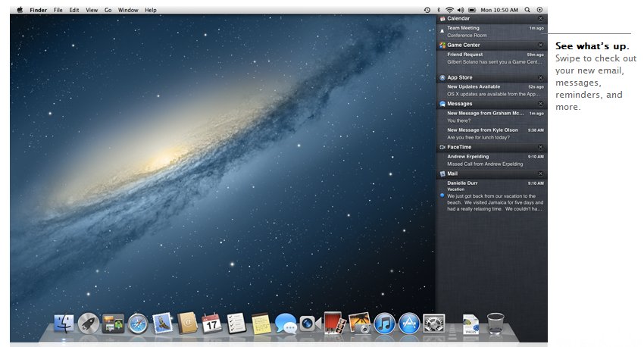Image resolution: width=644 pixels, height=347 pixels.
Task: Open System Preferences gear in Dock
Action: point(433,324)
